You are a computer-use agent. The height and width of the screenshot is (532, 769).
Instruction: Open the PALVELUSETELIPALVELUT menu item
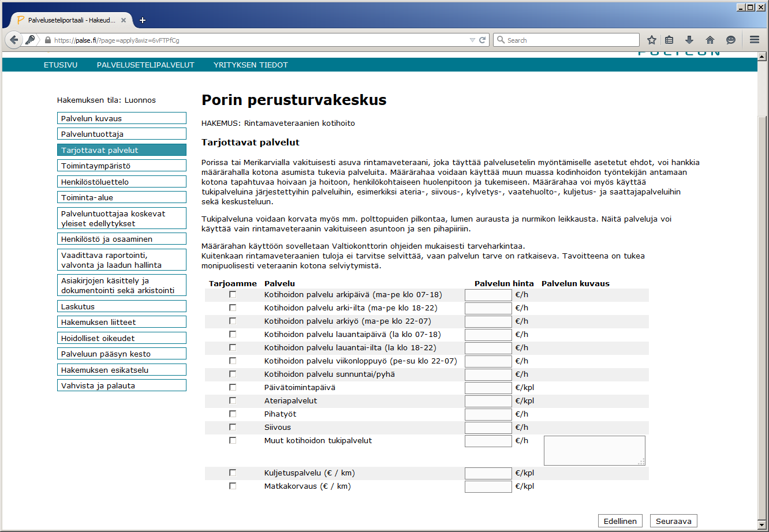click(145, 65)
